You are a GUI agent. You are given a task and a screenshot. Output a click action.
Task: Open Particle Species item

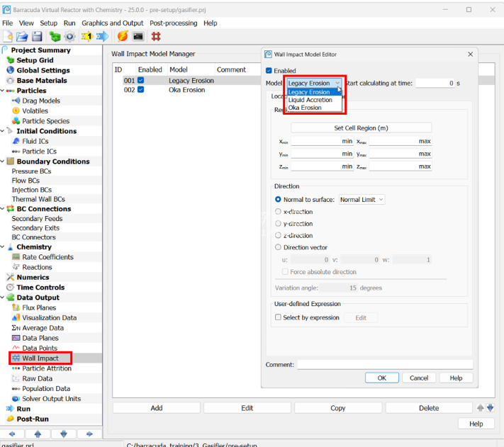45,121
